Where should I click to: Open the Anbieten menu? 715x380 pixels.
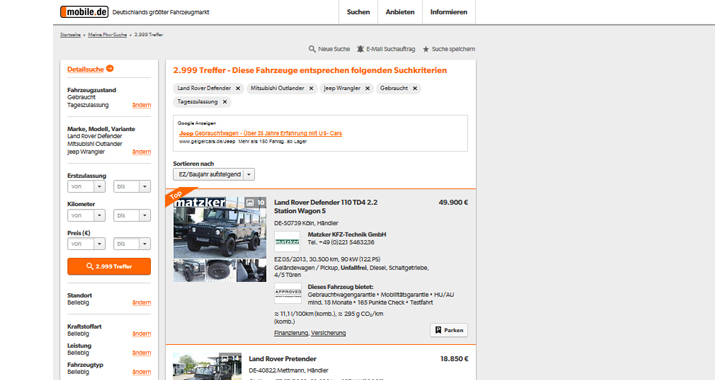tap(400, 12)
